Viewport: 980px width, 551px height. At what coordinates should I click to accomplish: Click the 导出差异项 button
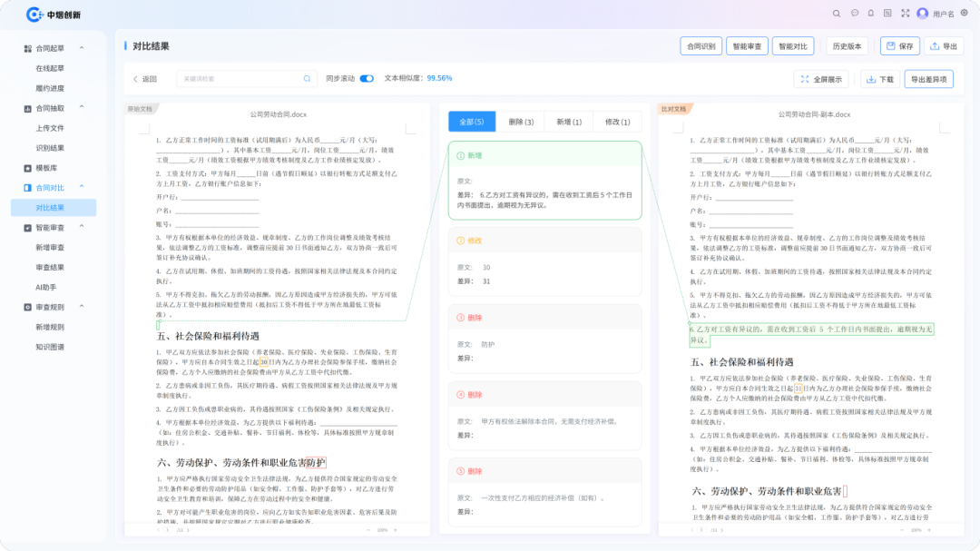(x=929, y=80)
